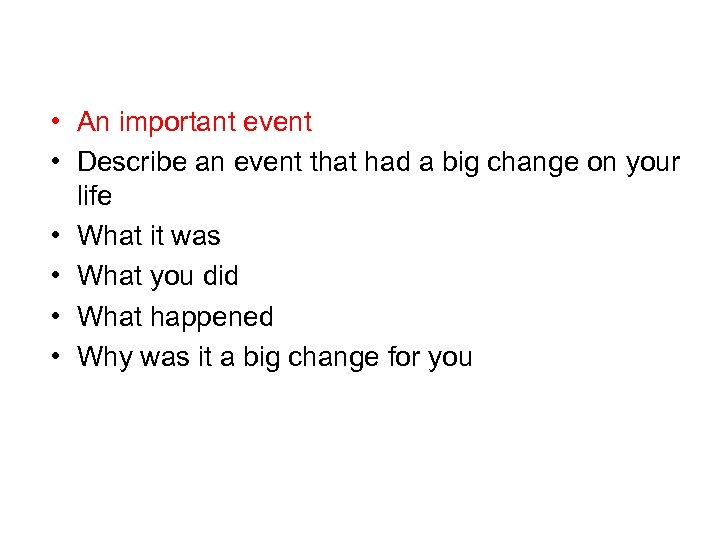
Task: Click the bullet next to "What it was"
Action: [60, 237]
